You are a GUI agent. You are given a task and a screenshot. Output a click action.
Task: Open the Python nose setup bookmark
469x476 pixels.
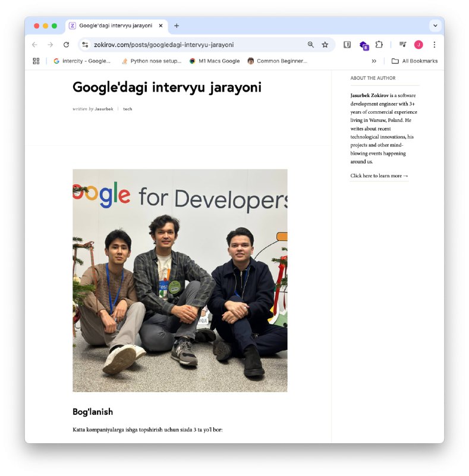151,61
